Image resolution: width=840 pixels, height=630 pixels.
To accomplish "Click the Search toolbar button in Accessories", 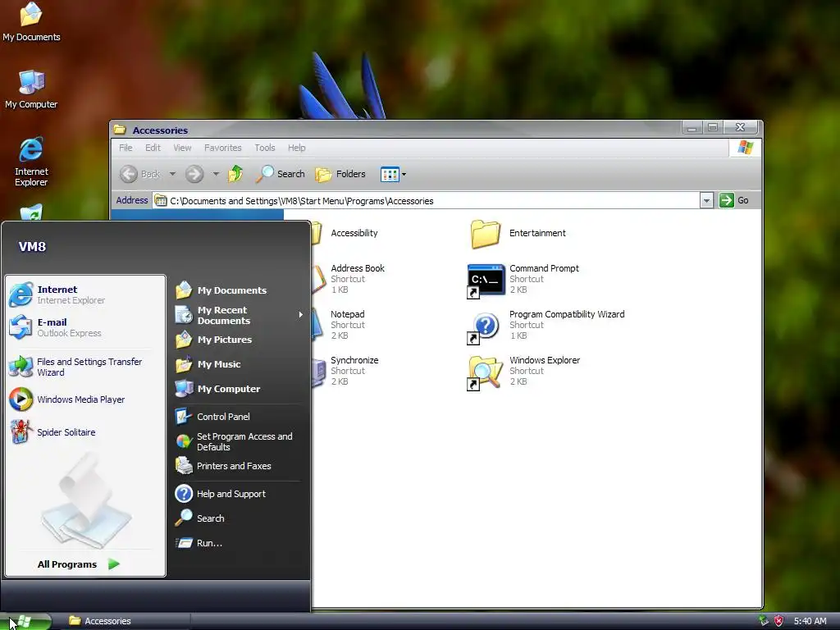I will 281,174.
